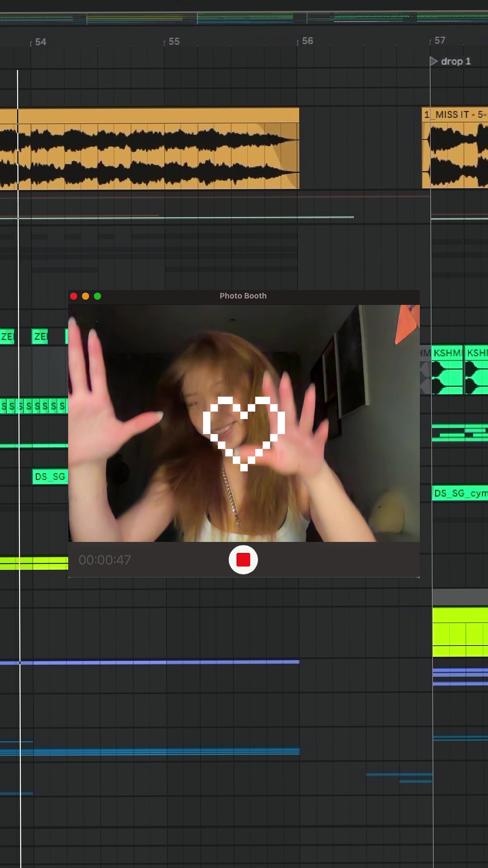Select the second ZE clip
The width and height of the screenshot is (488, 868).
[x=40, y=336]
